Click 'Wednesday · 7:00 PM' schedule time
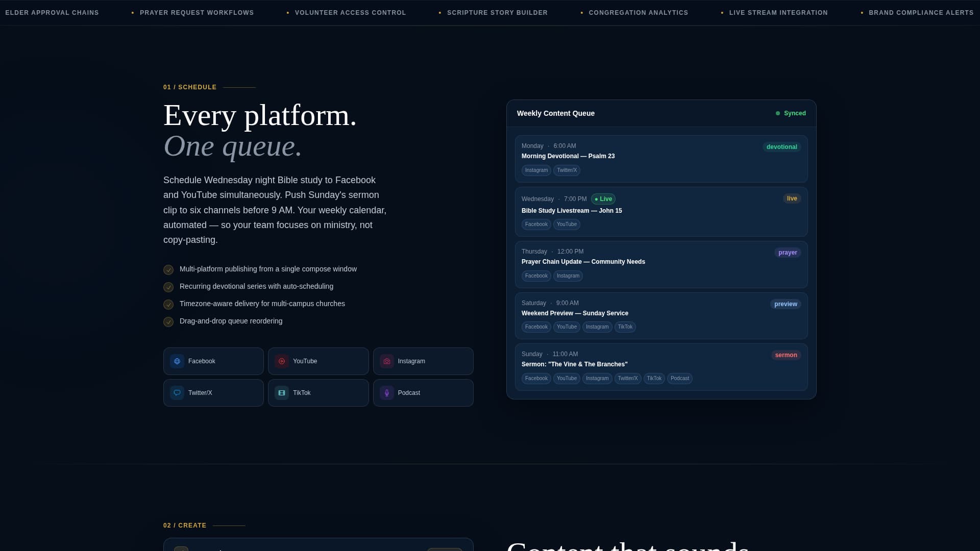Screen dimensions: 980x551 click(x=554, y=199)
